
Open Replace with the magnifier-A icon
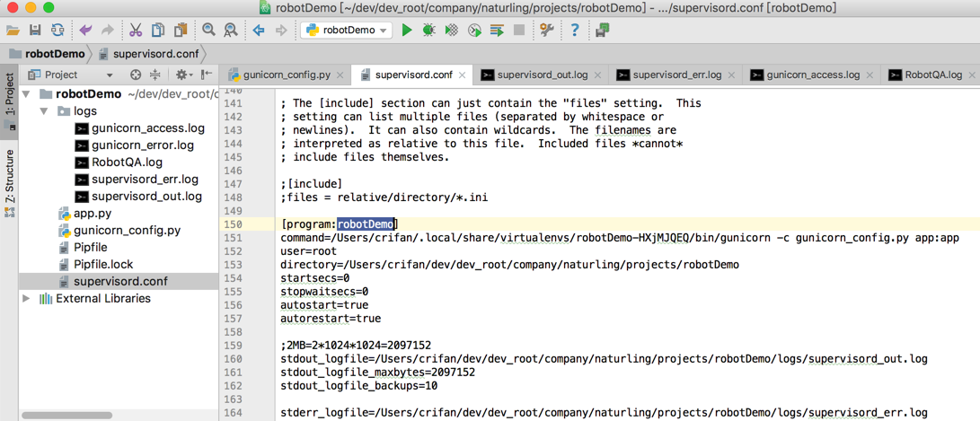pyautogui.click(x=231, y=30)
